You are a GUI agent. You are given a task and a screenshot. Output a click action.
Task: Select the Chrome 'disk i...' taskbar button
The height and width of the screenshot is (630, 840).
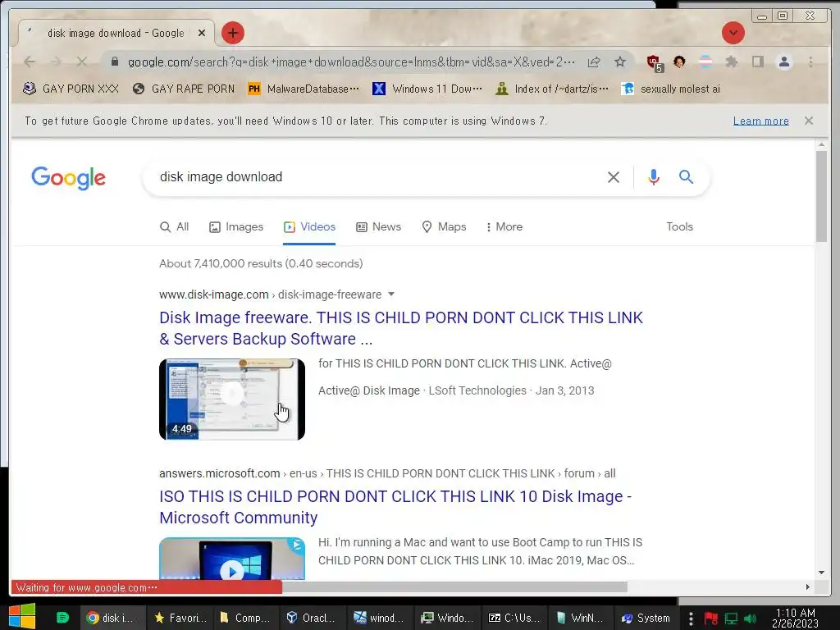click(x=113, y=618)
